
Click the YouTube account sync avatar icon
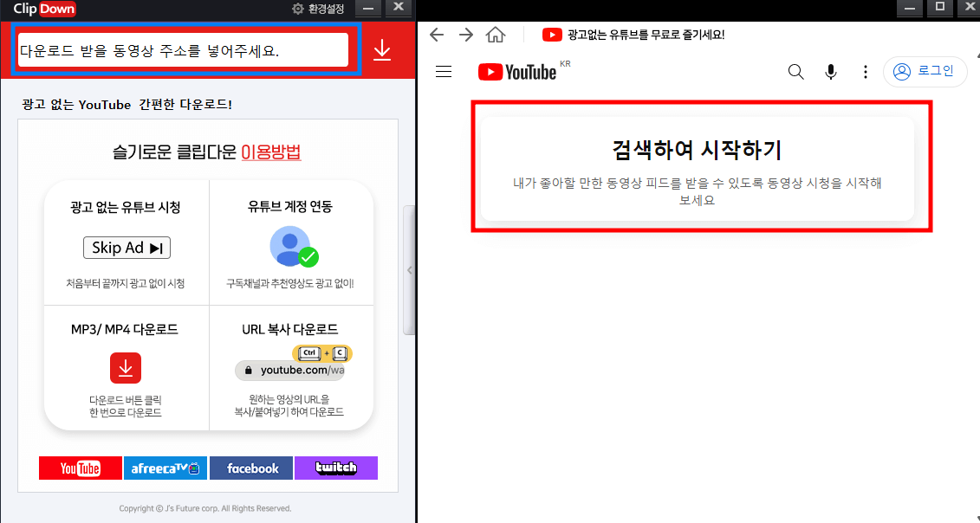[293, 246]
